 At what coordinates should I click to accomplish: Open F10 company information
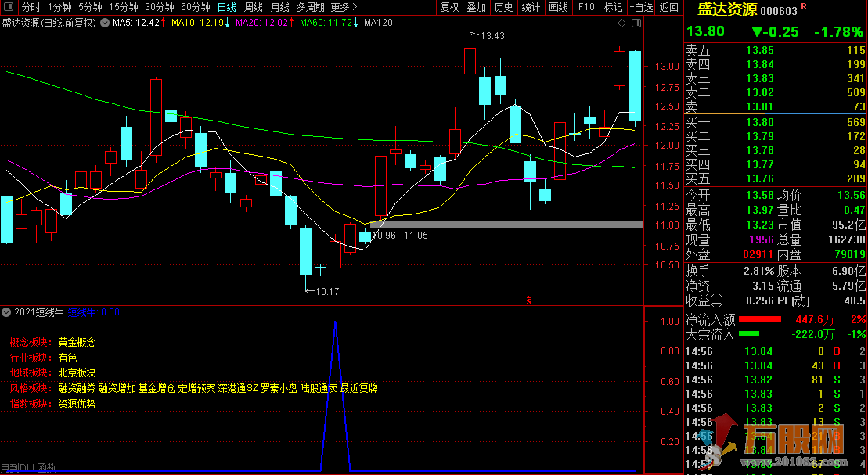coord(586,7)
